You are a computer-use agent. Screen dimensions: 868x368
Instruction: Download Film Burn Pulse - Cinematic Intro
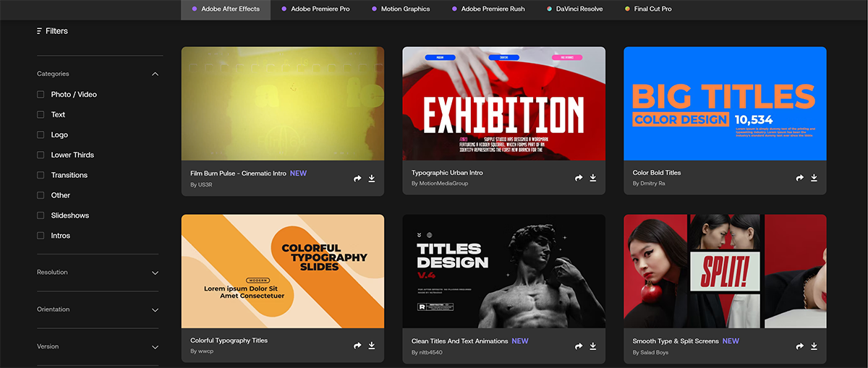[x=372, y=178]
